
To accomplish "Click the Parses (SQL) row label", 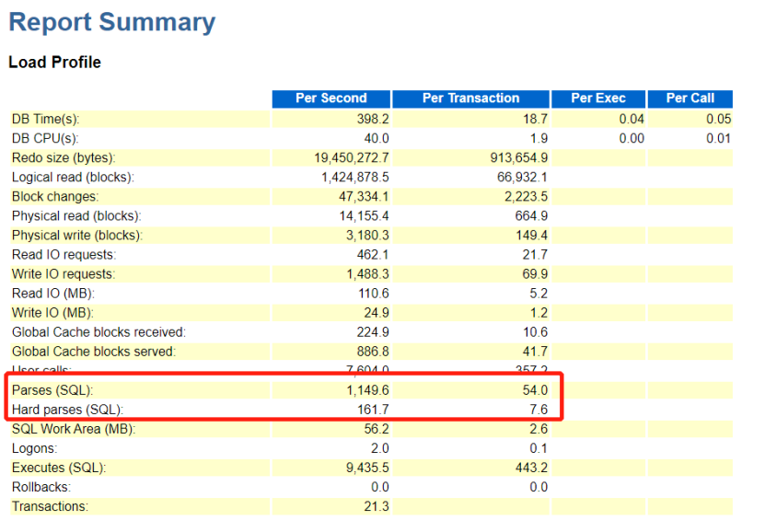I will pos(52,390).
